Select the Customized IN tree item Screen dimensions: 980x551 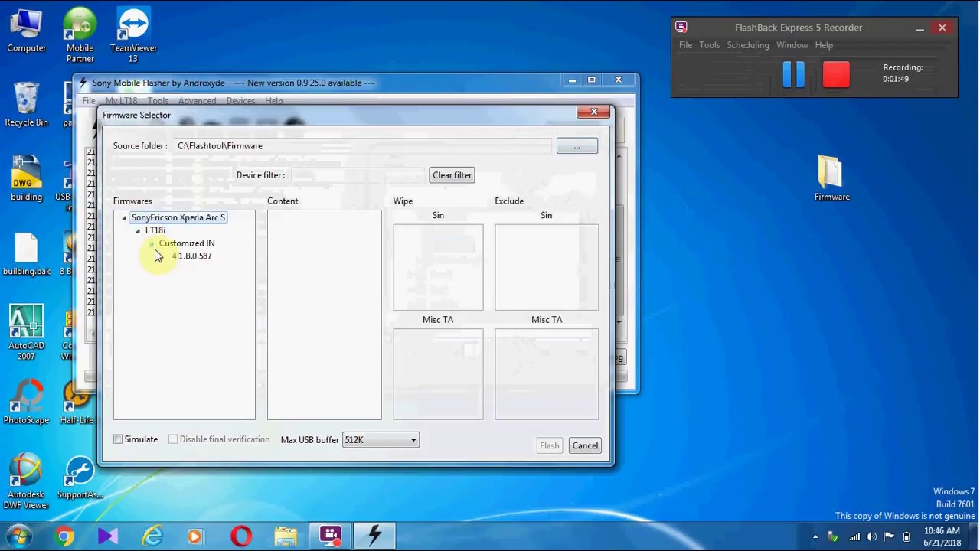pos(187,243)
